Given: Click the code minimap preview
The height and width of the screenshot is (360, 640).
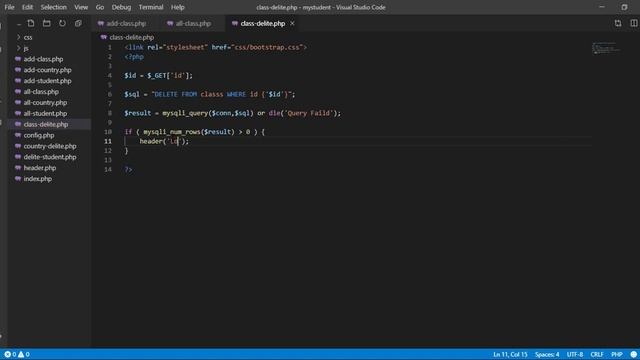Looking at the screenshot, I should 606,48.
